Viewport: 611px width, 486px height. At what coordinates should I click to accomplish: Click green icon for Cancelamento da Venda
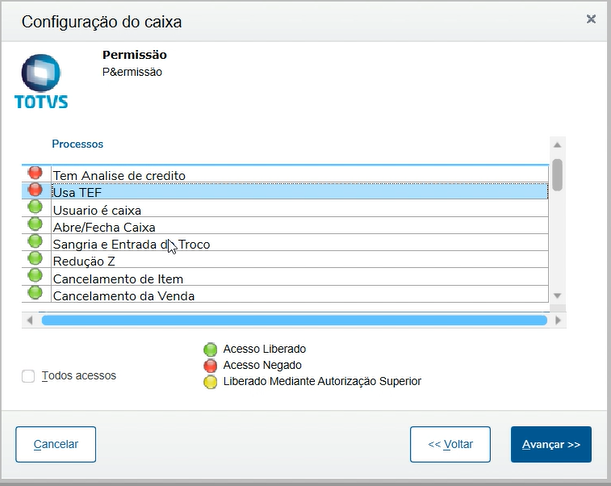pyautogui.click(x=35, y=293)
